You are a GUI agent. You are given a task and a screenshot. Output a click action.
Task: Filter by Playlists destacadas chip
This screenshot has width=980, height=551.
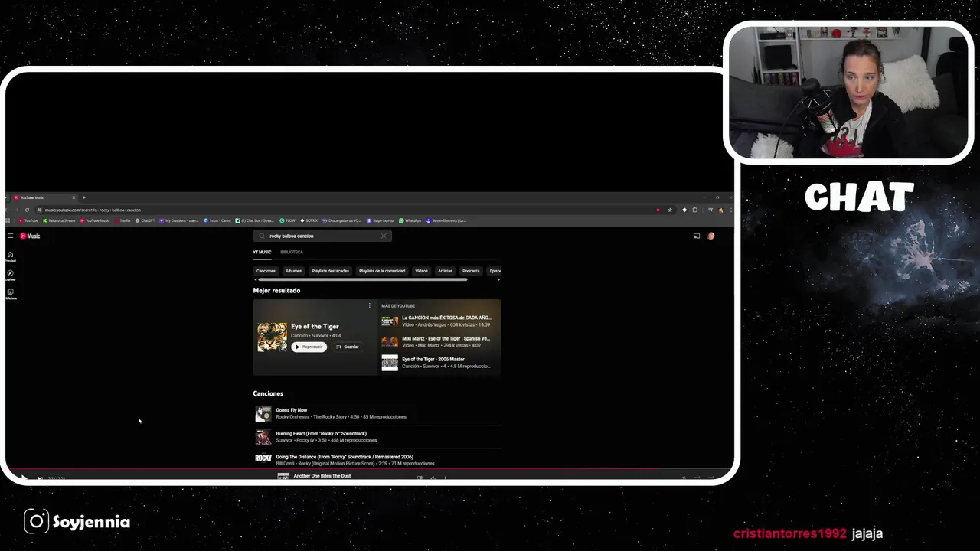(x=330, y=271)
